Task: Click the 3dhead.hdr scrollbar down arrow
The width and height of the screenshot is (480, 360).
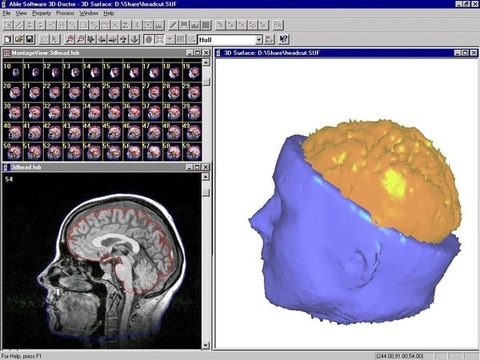Action: click(x=206, y=345)
